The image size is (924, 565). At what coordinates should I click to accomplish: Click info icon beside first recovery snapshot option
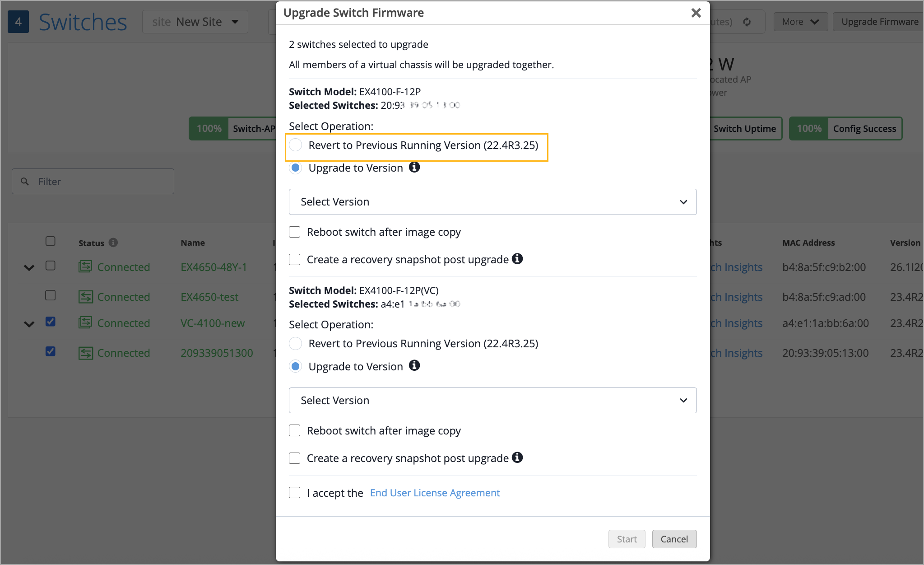pyautogui.click(x=517, y=259)
